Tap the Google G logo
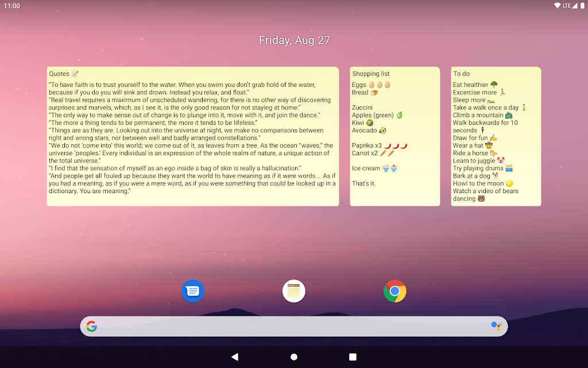This screenshot has width=588, height=368. [x=91, y=327]
